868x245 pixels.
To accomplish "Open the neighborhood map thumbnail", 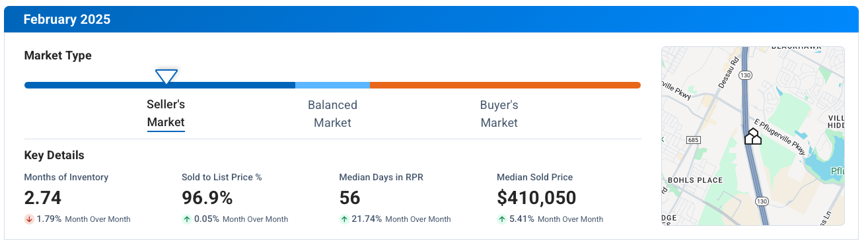I will click(x=753, y=136).
